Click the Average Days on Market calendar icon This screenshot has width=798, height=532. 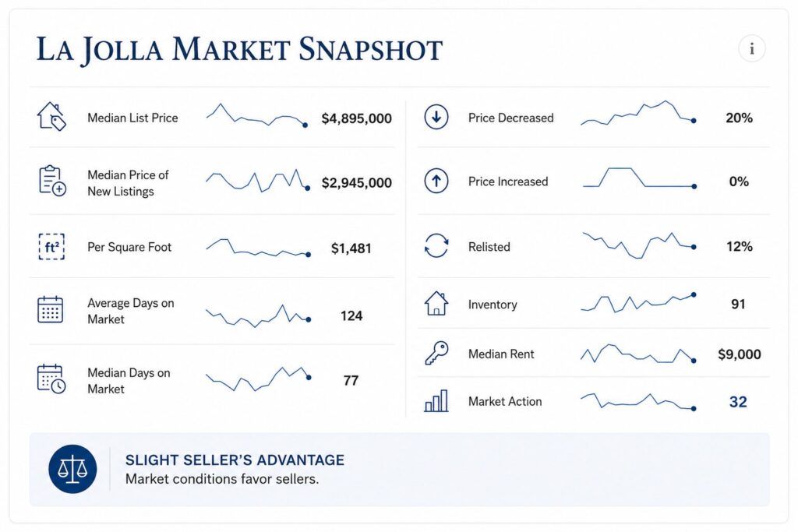click(51, 309)
